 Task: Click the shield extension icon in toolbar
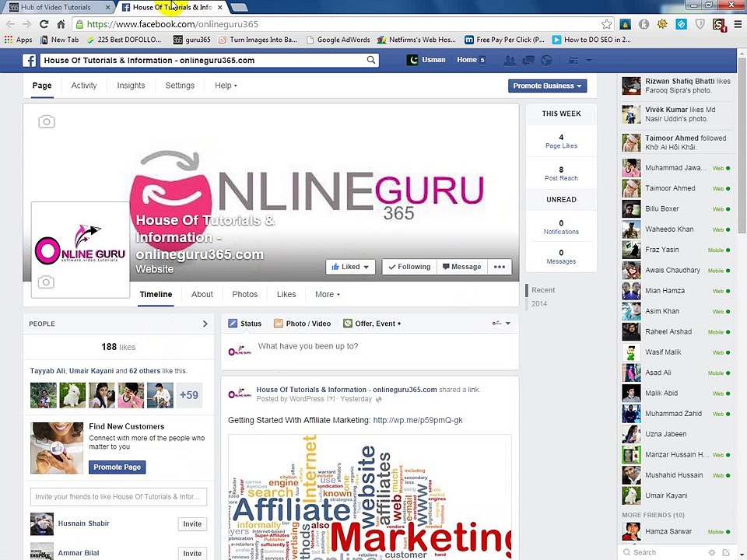point(700,24)
